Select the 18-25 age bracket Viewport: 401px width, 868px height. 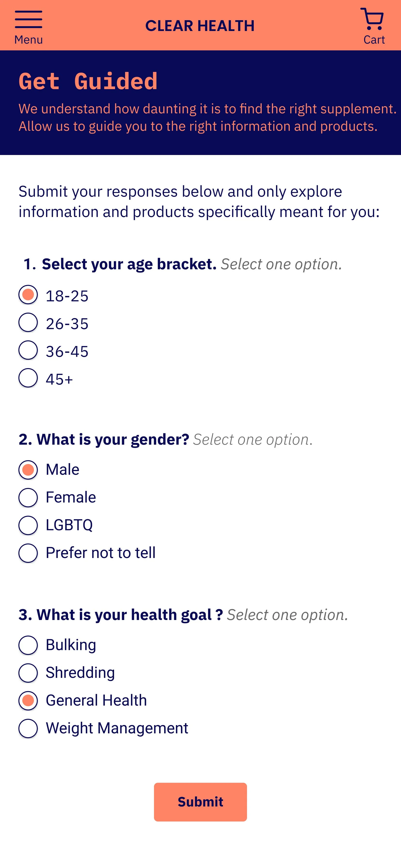(28, 295)
